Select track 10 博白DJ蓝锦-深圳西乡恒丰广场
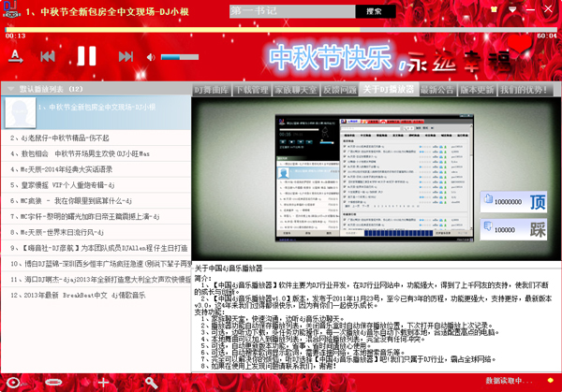This screenshot has height=392, width=562. pyautogui.click(x=96, y=264)
